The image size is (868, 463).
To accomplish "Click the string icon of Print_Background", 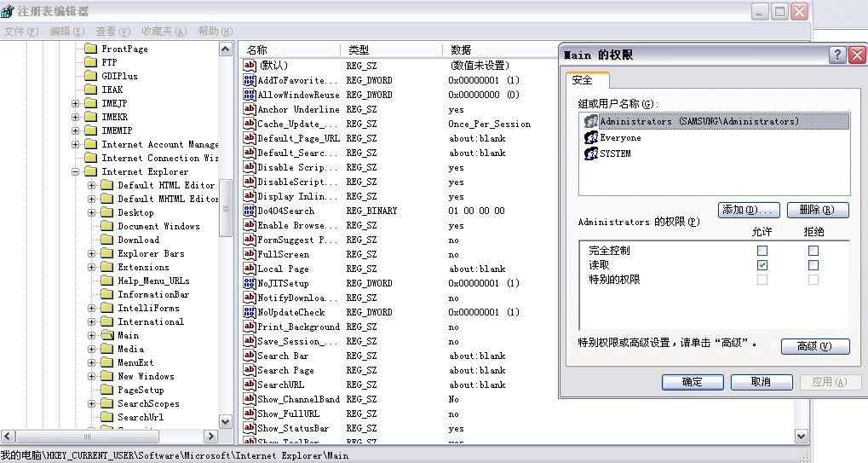I will pos(250,327).
